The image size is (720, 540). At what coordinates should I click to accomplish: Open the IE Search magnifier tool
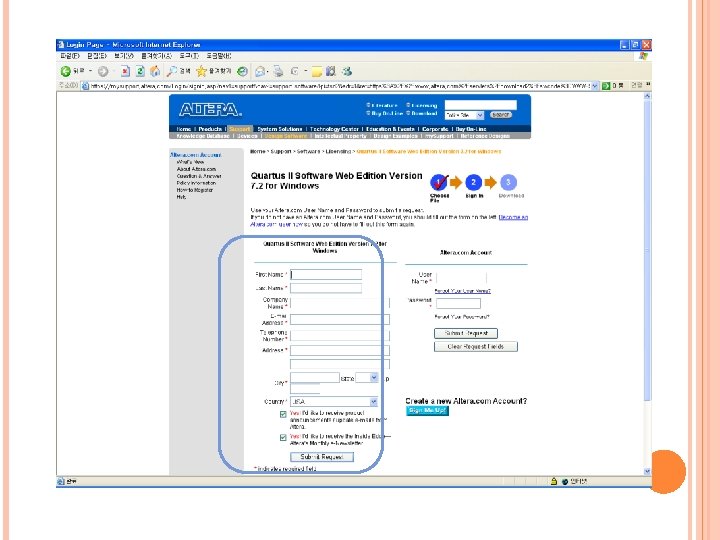click(172, 71)
